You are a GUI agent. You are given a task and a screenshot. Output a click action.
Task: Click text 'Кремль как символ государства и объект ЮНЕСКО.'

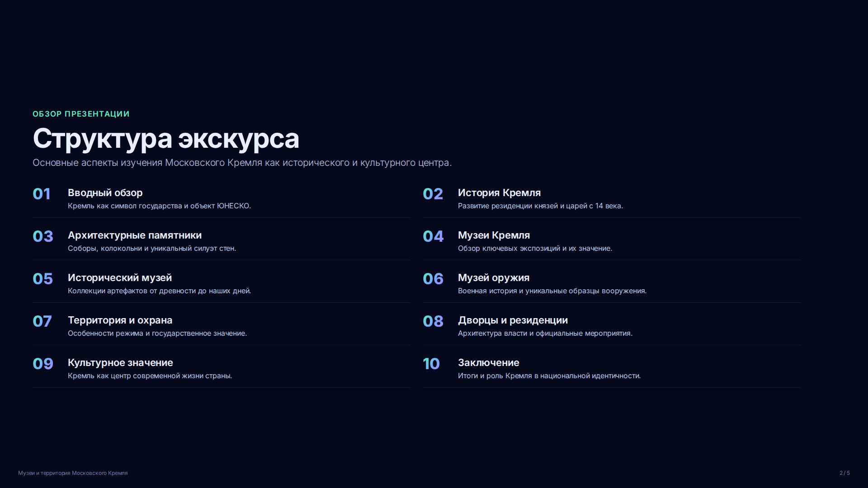click(159, 206)
